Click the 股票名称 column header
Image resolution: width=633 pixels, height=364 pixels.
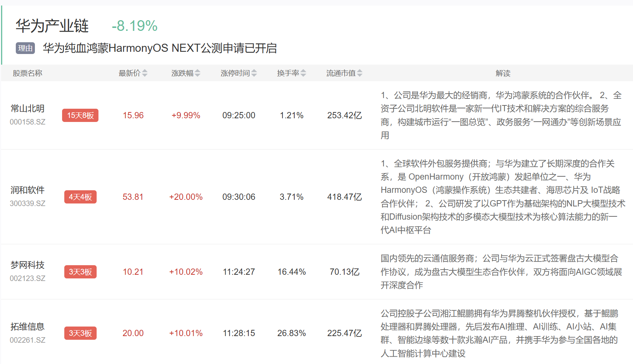[28, 73]
